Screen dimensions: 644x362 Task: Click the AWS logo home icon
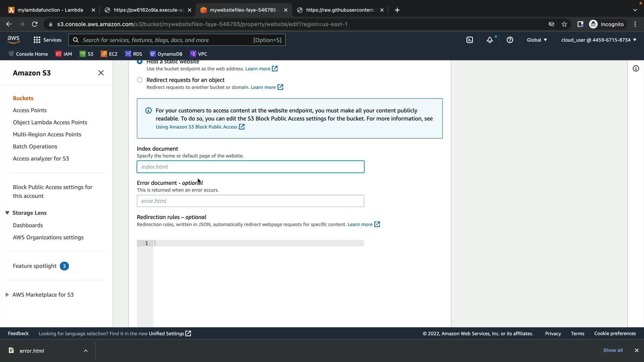tap(13, 40)
